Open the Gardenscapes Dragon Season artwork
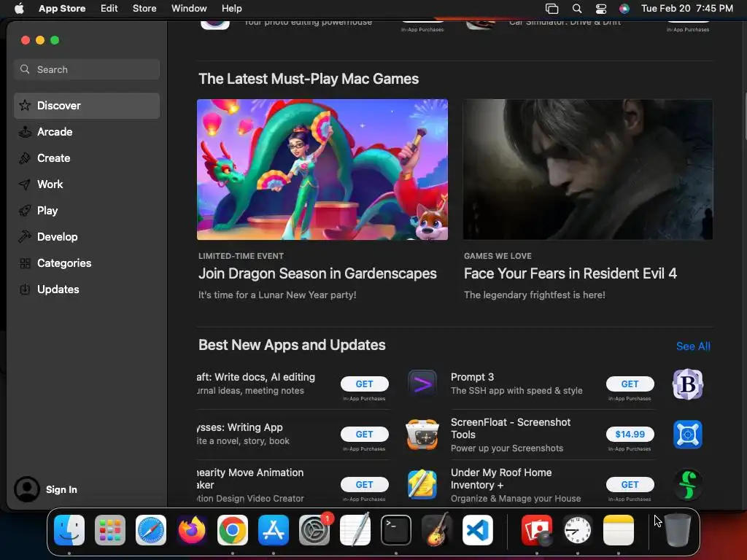747x560 pixels. pos(322,169)
